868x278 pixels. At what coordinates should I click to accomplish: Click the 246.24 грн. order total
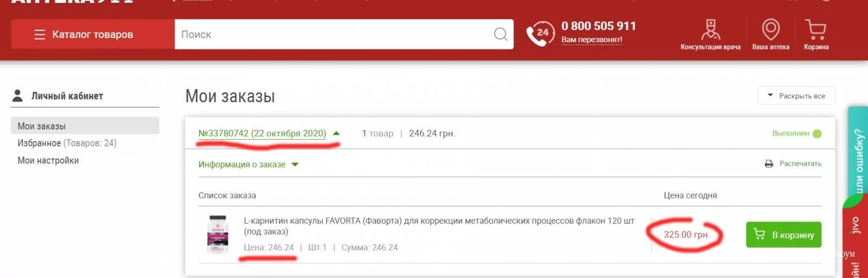coord(432,133)
